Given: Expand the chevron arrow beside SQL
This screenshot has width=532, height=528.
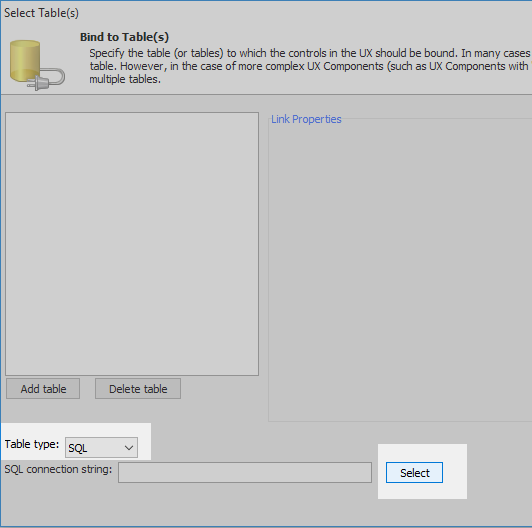Looking at the screenshot, I should click(129, 448).
